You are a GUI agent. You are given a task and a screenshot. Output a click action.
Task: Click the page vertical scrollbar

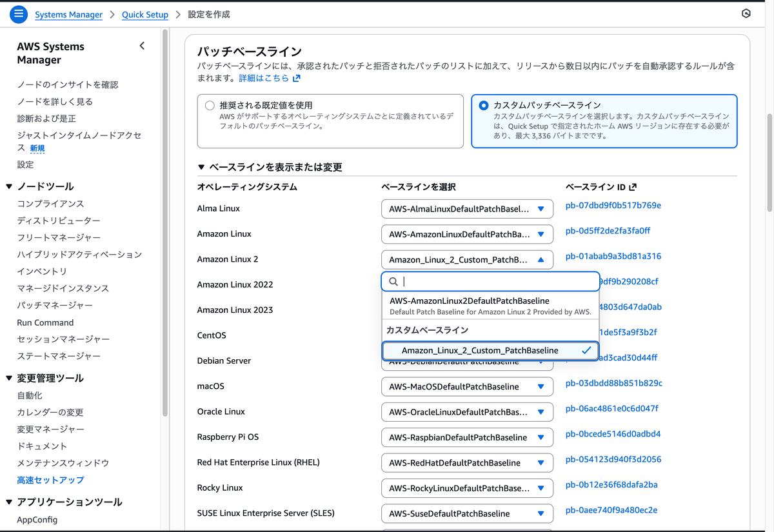769,163
